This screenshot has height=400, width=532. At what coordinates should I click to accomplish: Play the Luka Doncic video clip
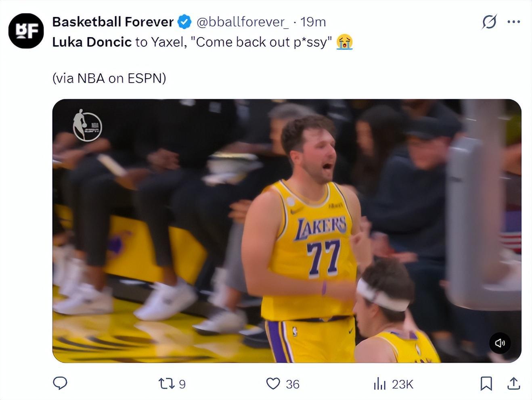287,231
